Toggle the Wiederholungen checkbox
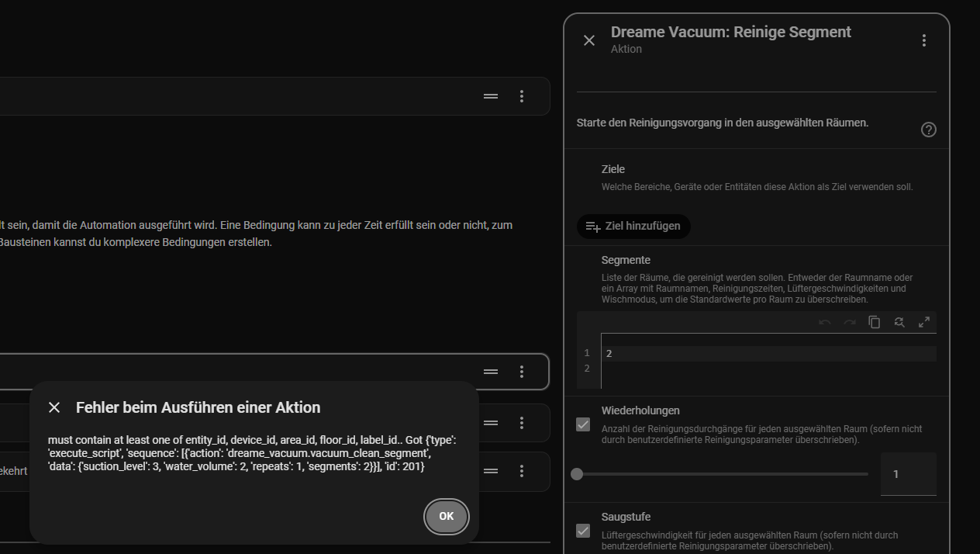The width and height of the screenshot is (980, 554). (583, 424)
